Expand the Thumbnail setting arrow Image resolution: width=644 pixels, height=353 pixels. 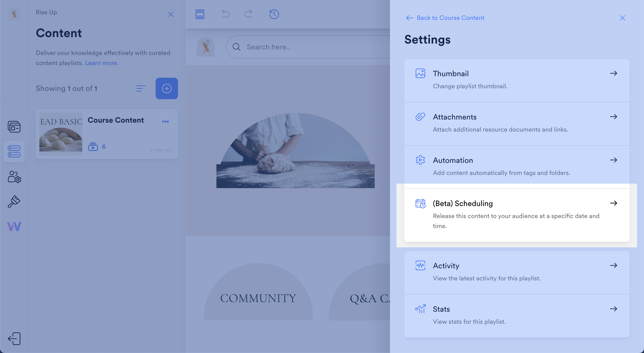pos(613,74)
